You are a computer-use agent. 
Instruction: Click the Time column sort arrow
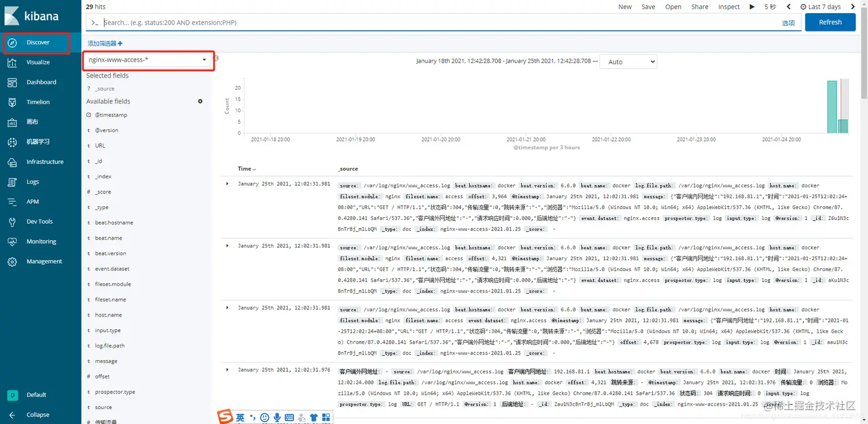[x=254, y=169]
